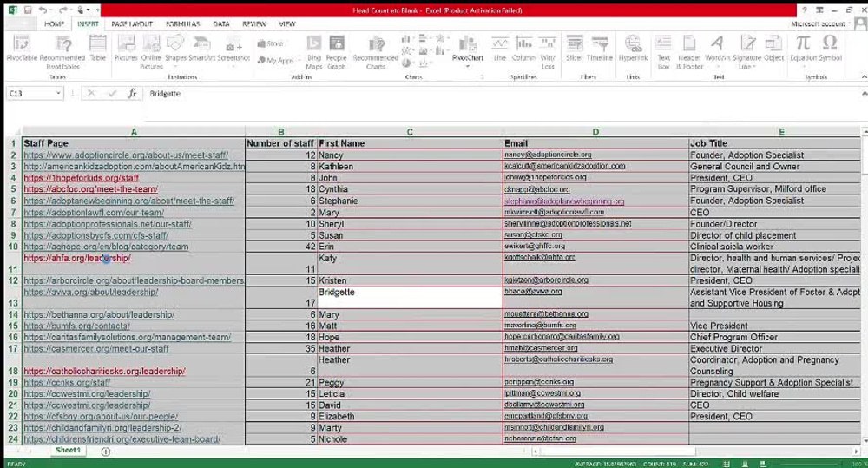Screen dimensions: 868x468
Task: Switch to Page Break Preview in status bar
Action: click(763, 464)
